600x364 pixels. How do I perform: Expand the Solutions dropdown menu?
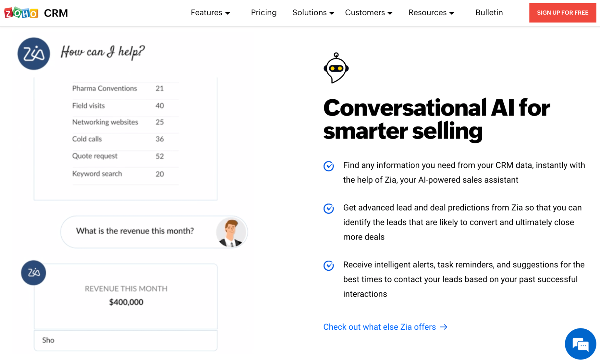click(313, 13)
